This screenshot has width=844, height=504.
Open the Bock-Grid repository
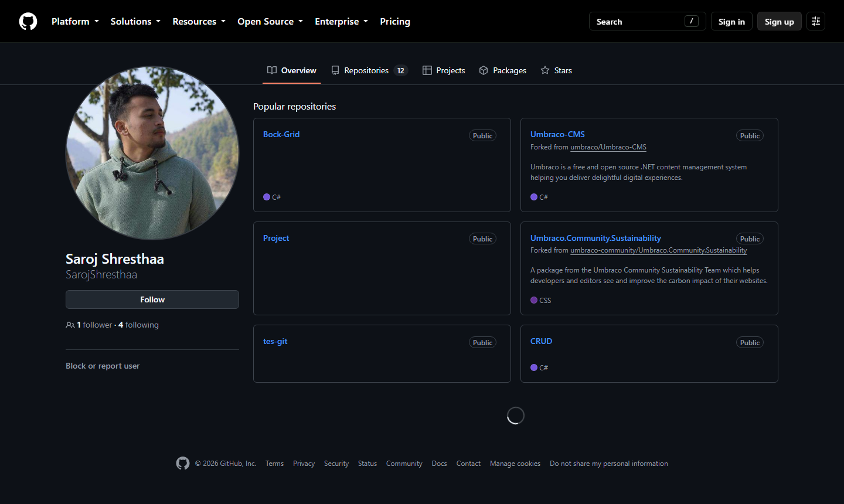(x=281, y=134)
